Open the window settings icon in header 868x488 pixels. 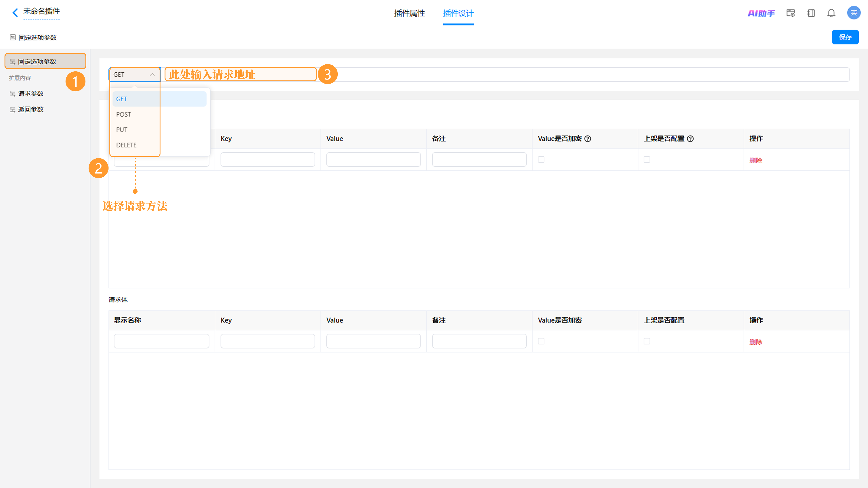(790, 13)
